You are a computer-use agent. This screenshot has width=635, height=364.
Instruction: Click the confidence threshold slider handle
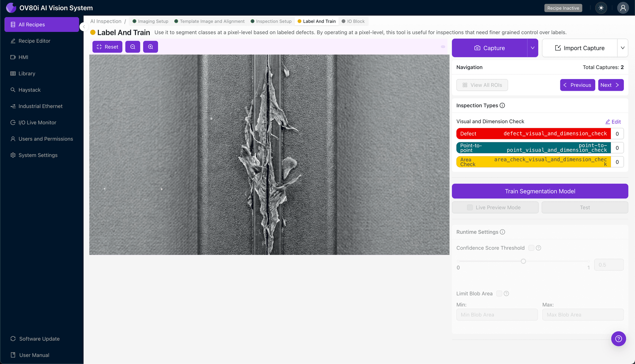[x=523, y=261]
